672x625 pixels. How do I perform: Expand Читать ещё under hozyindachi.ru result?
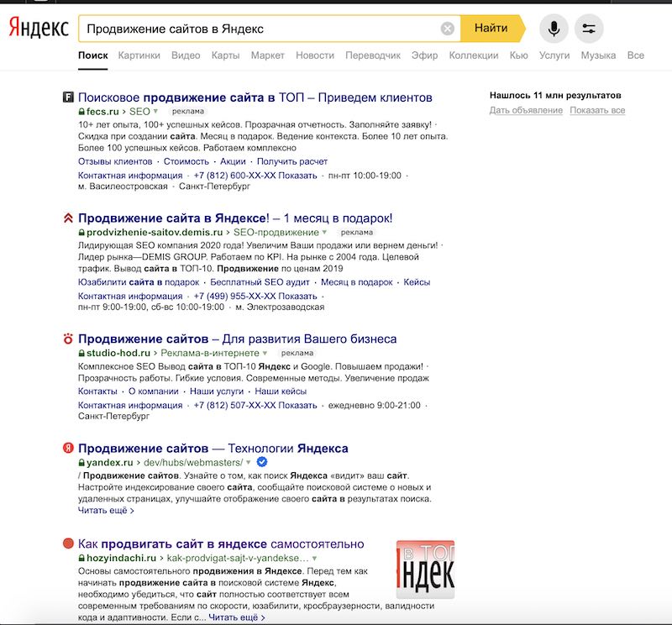(x=237, y=617)
